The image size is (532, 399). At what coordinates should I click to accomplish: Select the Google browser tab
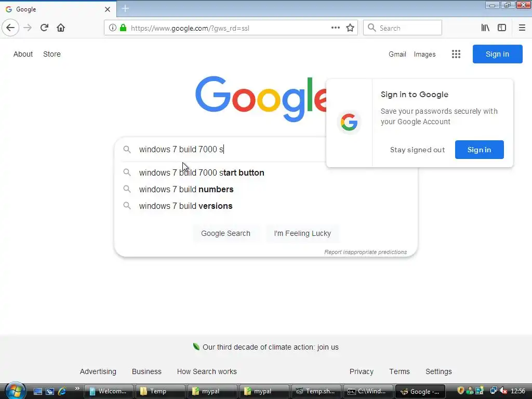point(58,9)
